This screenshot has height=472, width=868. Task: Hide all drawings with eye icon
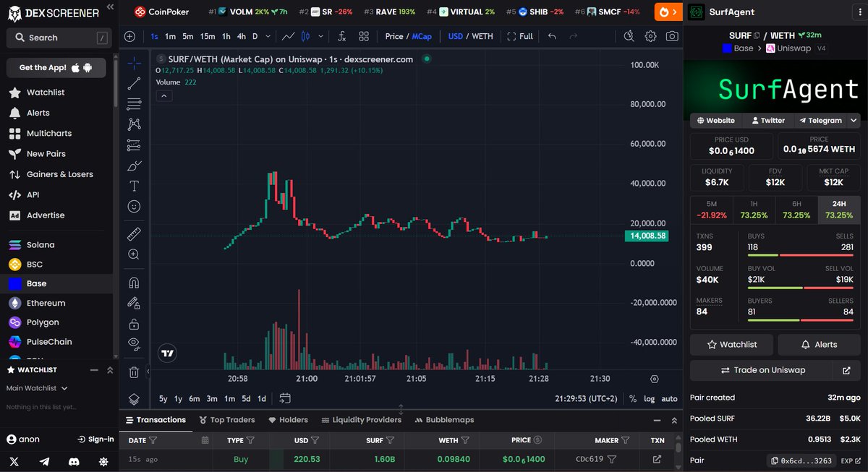[x=134, y=343]
